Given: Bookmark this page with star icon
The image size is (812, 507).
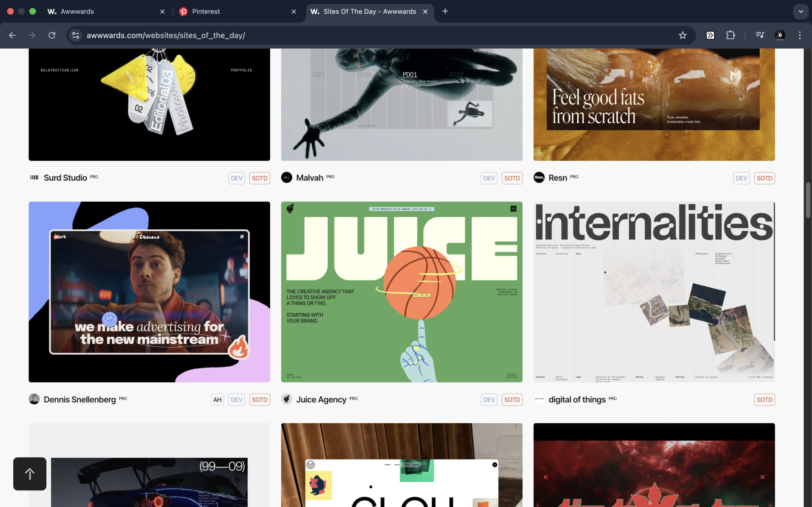Looking at the screenshot, I should (682, 35).
